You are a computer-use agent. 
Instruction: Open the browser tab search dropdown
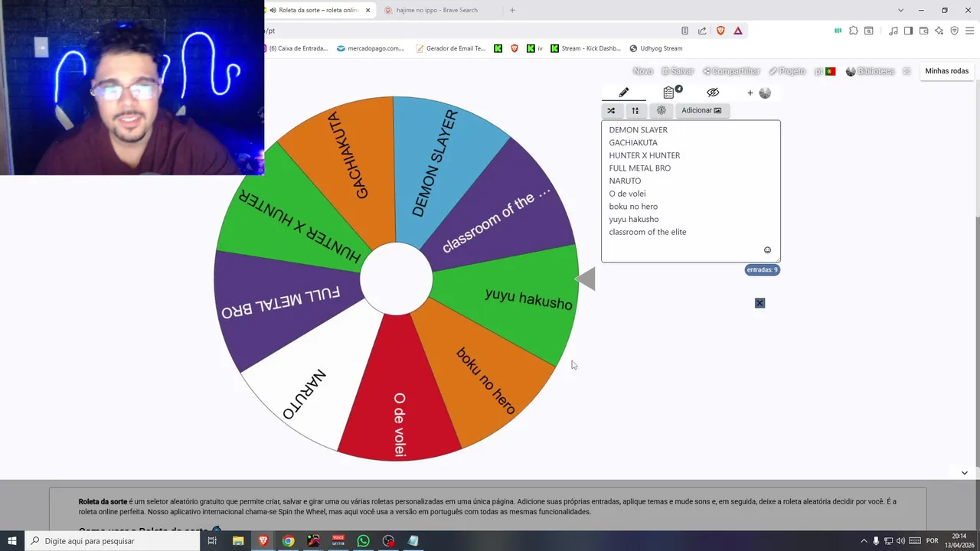(900, 10)
